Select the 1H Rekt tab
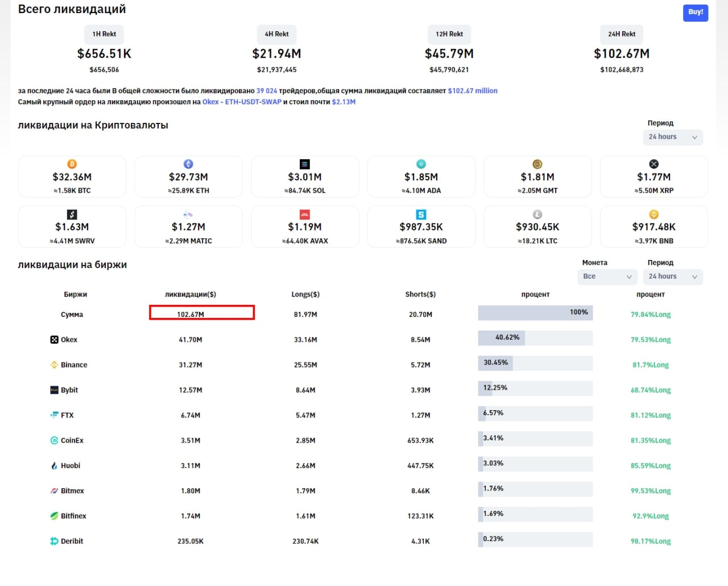 point(104,34)
